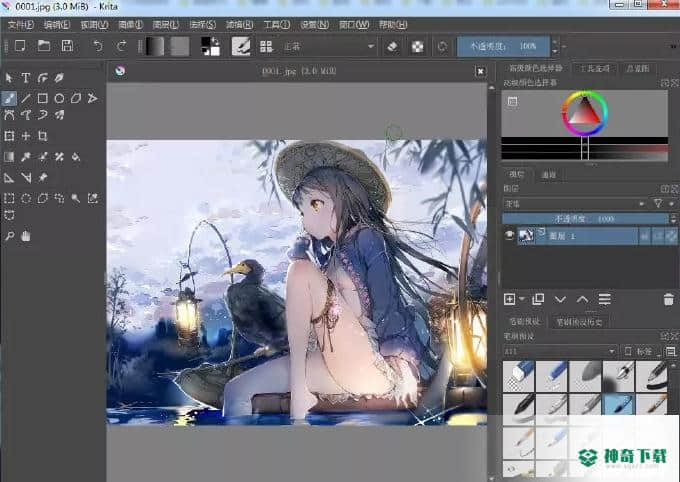
Task: Select the Text tool in toolbox
Action: [x=26, y=78]
